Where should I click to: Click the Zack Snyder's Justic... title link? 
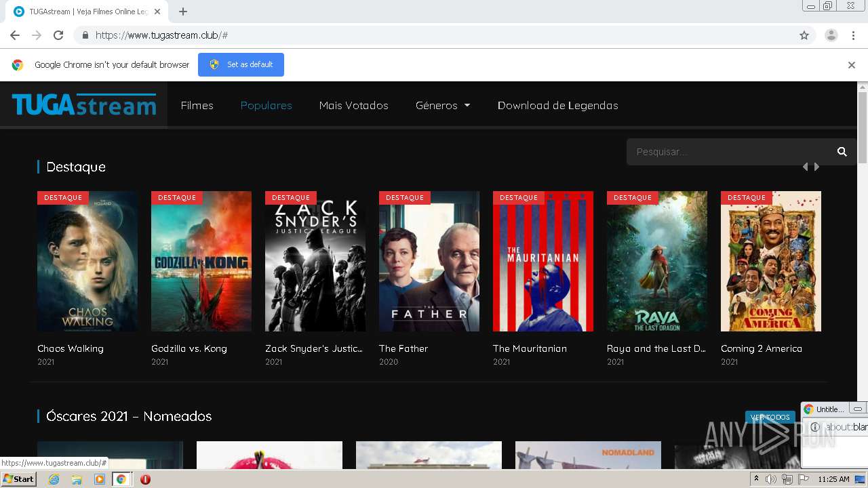click(314, 348)
